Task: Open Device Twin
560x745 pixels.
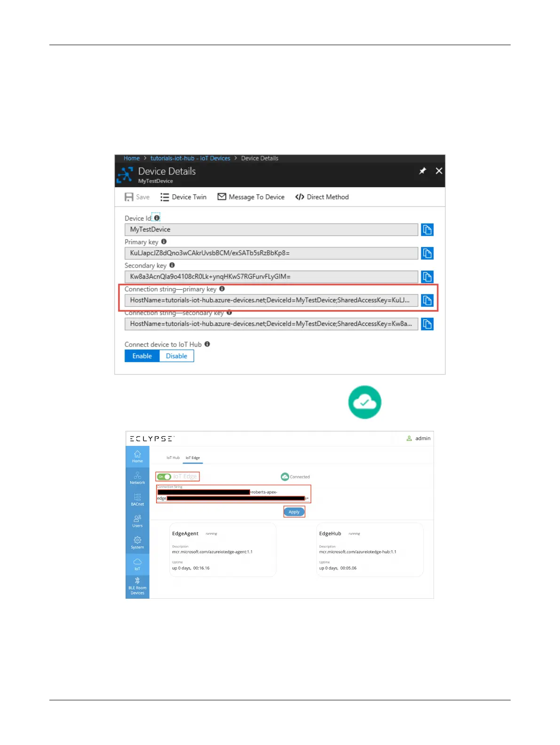Action: (183, 197)
